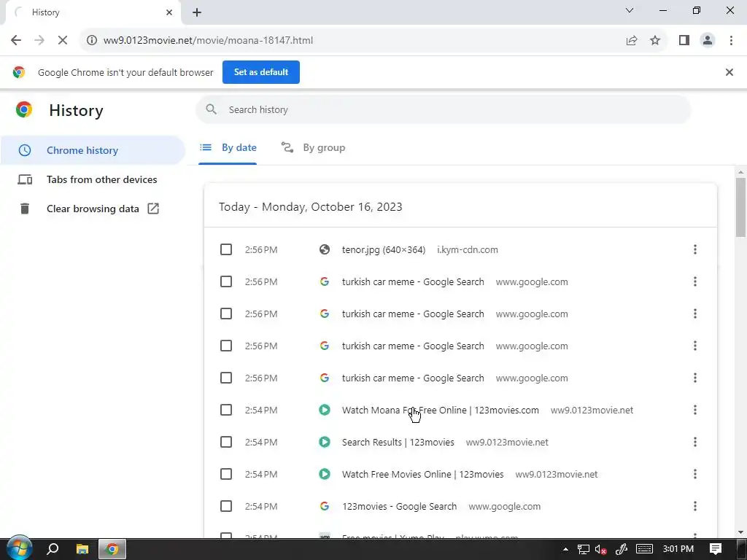View site information icon in address bar
747x560 pixels.
pos(91,41)
